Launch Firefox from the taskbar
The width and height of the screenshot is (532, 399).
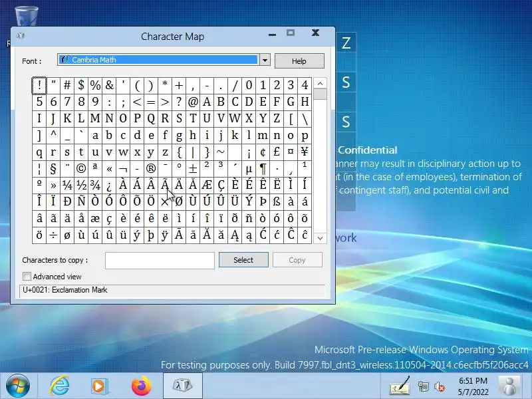click(x=141, y=386)
